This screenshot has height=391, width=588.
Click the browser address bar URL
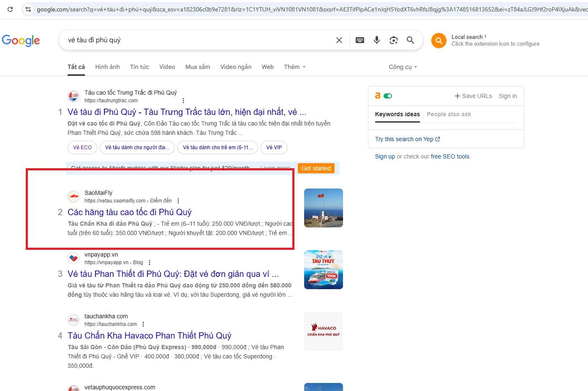click(x=312, y=9)
